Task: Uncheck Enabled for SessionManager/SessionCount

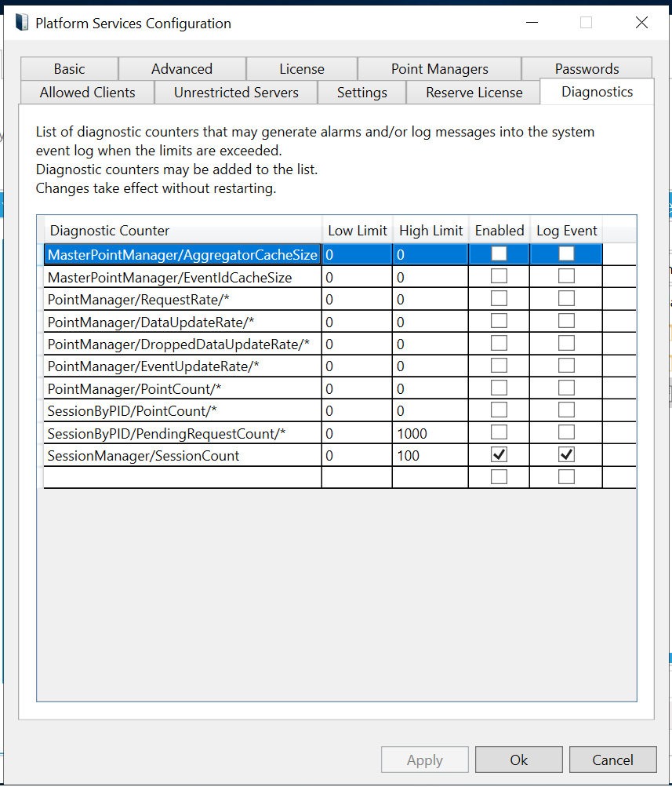Action: pyautogui.click(x=499, y=455)
